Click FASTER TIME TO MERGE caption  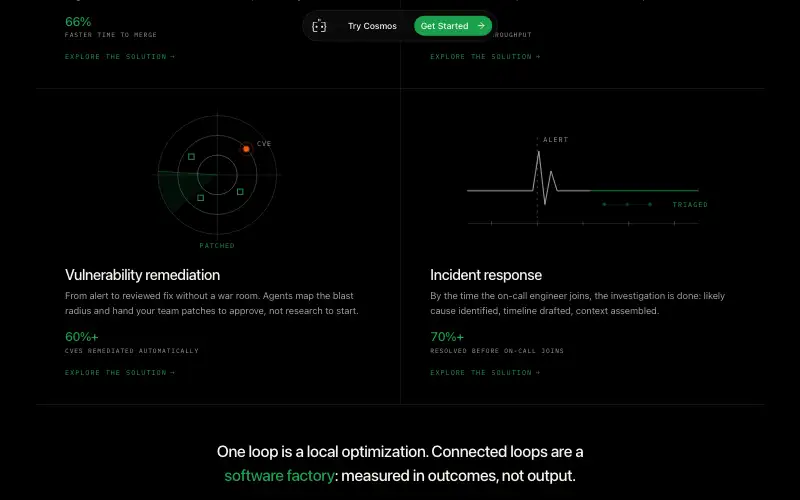pos(111,35)
